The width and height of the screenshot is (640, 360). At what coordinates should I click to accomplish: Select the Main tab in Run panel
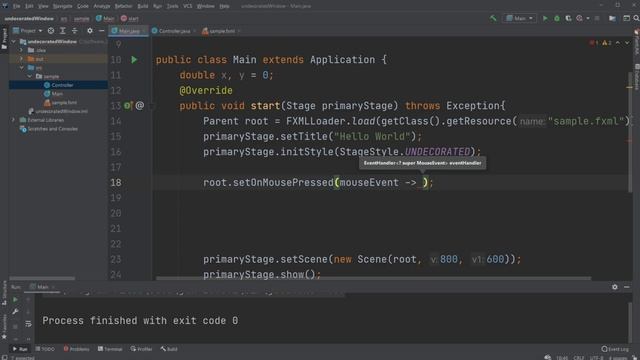point(42,287)
